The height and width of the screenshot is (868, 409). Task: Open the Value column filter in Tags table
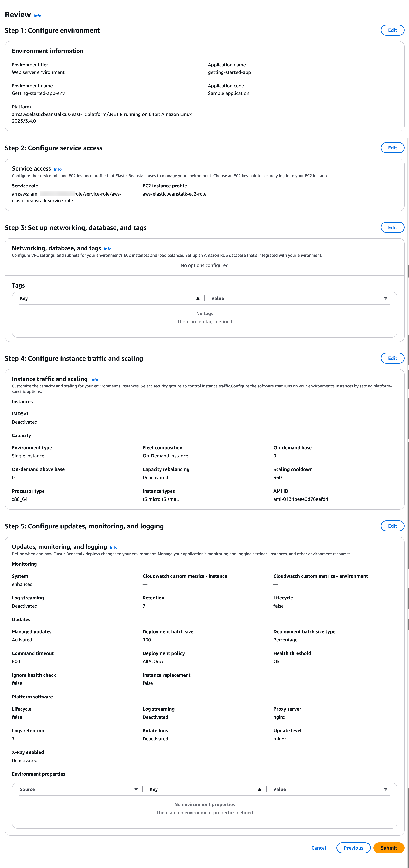pos(385,298)
